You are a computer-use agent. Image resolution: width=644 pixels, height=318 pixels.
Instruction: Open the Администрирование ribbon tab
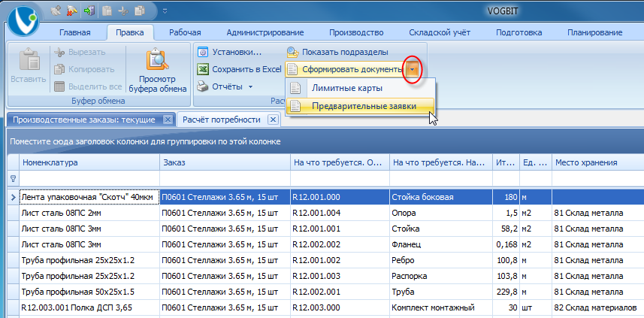(265, 33)
